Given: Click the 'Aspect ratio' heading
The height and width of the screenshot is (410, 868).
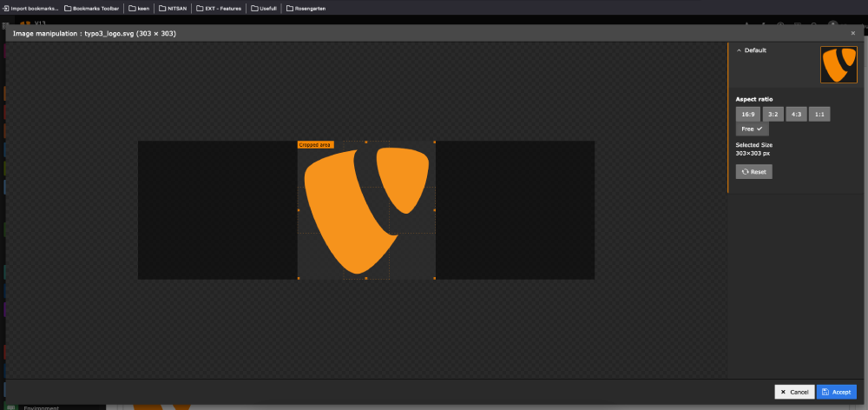Looking at the screenshot, I should pos(754,99).
